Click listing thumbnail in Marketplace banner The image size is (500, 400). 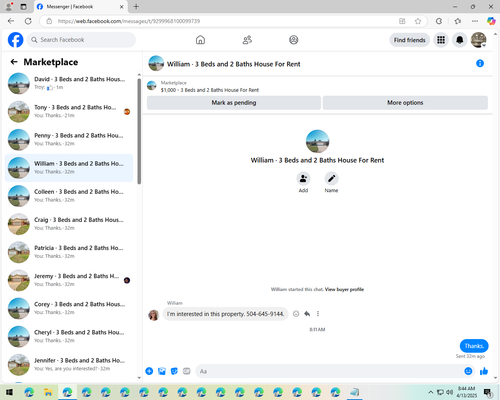[152, 86]
